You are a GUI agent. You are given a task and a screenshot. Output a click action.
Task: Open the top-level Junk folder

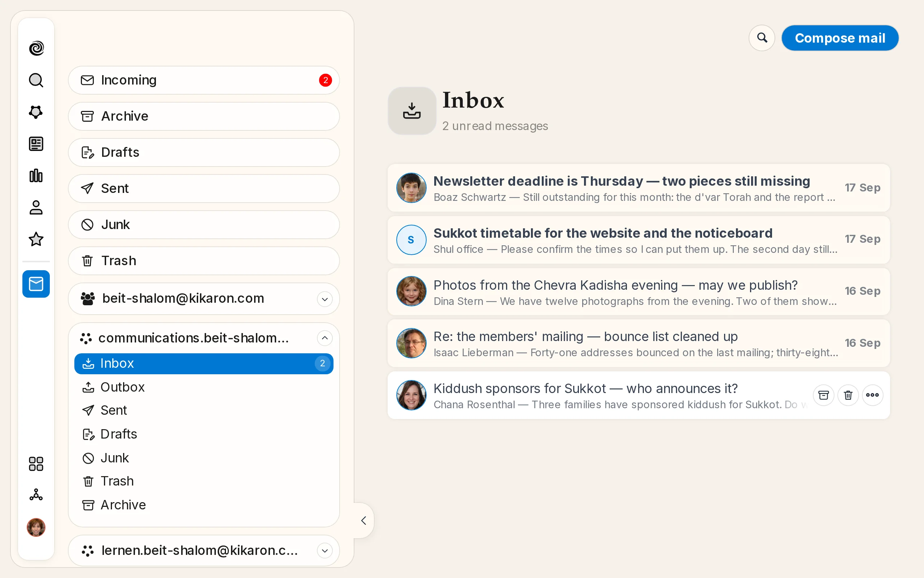pyautogui.click(x=204, y=225)
